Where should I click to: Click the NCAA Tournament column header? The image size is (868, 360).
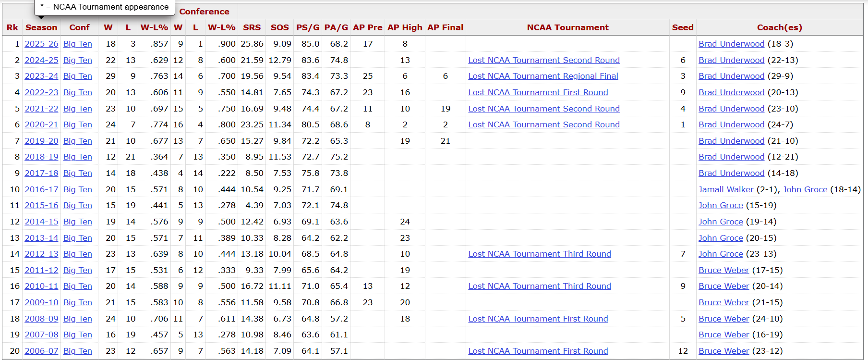click(567, 27)
